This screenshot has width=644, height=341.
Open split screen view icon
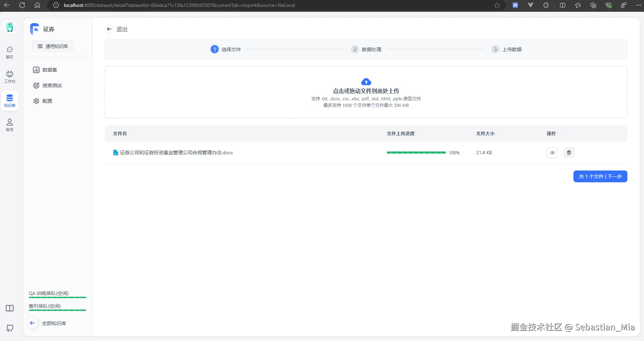pos(562,5)
